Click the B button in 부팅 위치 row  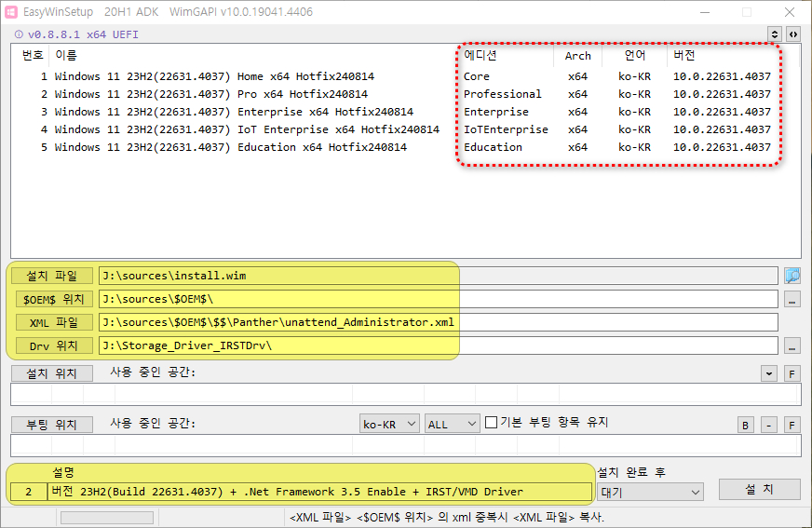click(x=745, y=425)
